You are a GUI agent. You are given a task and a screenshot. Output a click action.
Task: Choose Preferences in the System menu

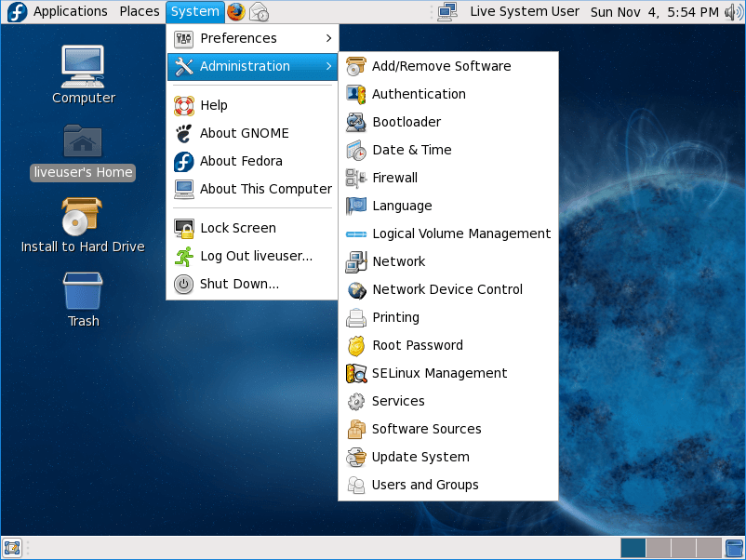(253, 38)
